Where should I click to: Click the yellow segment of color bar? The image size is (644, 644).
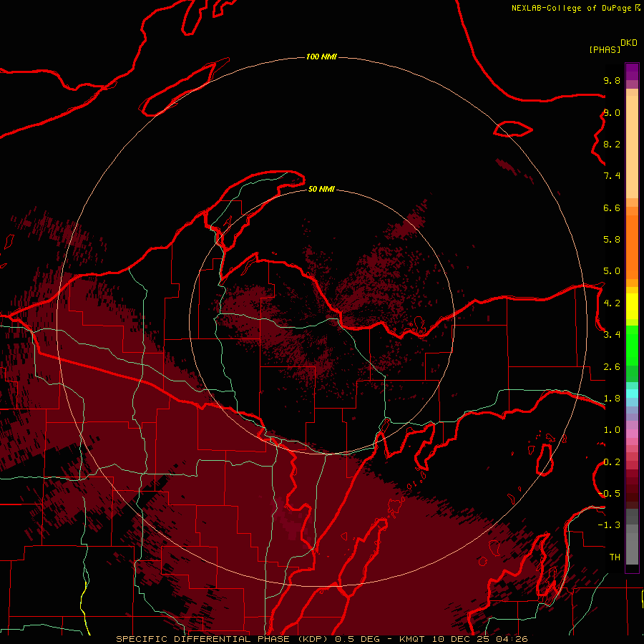632,306
